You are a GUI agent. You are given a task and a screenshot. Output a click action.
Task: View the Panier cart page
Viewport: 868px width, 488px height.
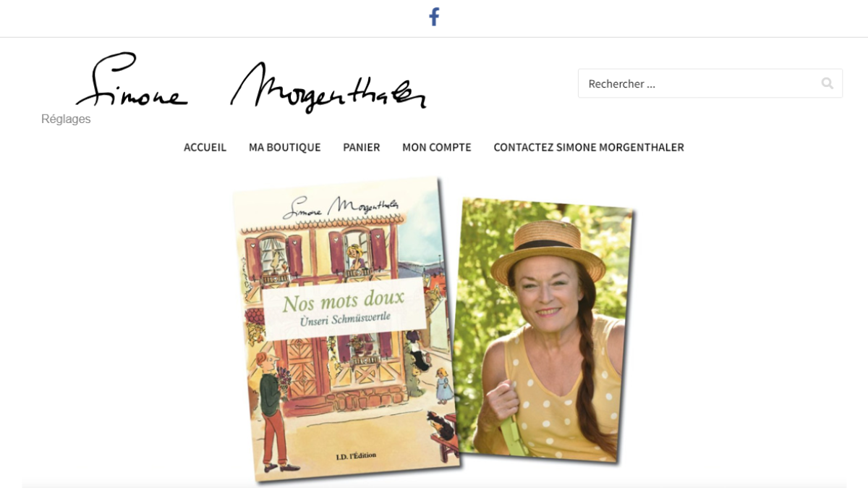click(x=362, y=147)
